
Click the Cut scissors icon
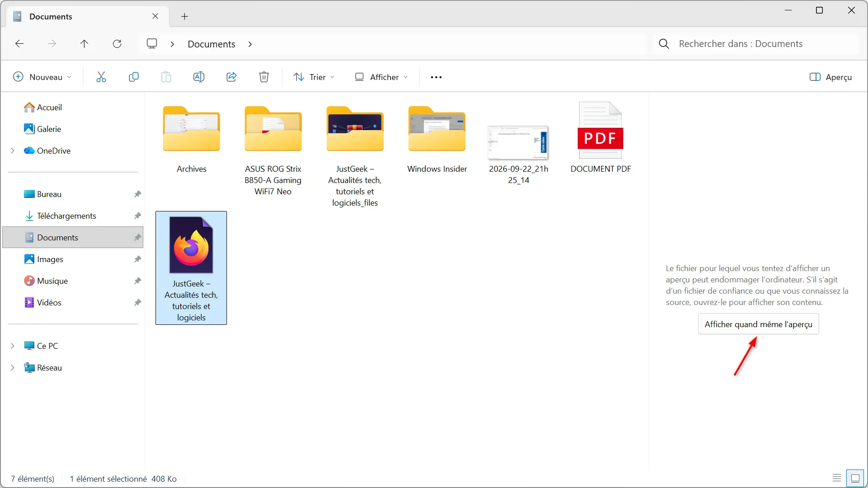click(x=101, y=77)
